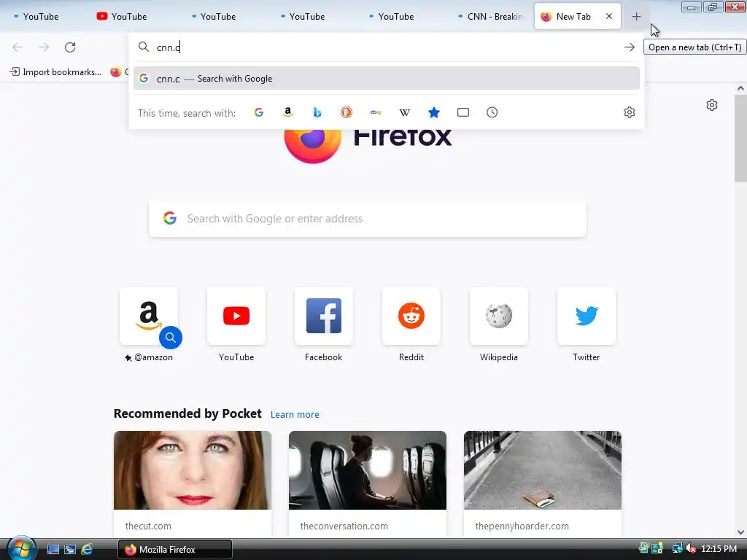Search history using the clock icon
The image size is (747, 560).
point(492,112)
